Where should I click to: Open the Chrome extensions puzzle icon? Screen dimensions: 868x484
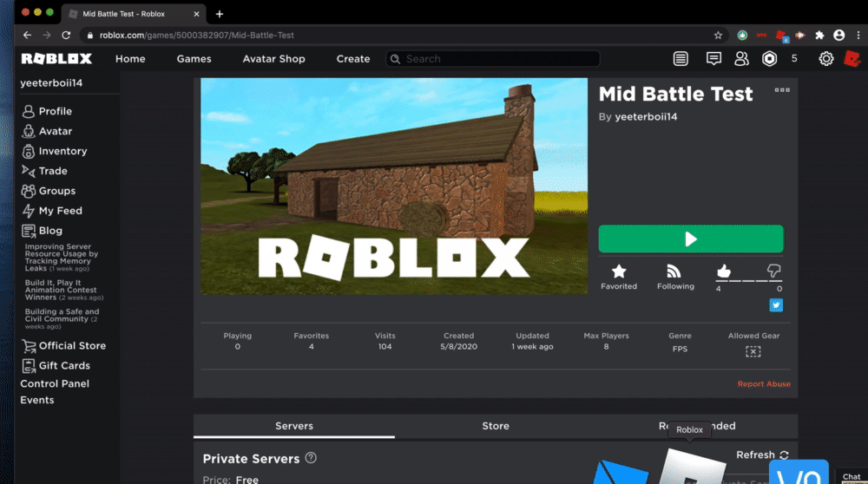pyautogui.click(x=820, y=36)
